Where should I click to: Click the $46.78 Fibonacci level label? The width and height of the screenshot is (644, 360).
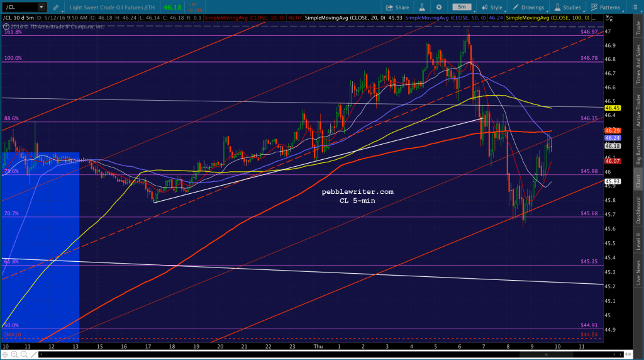[x=589, y=58]
